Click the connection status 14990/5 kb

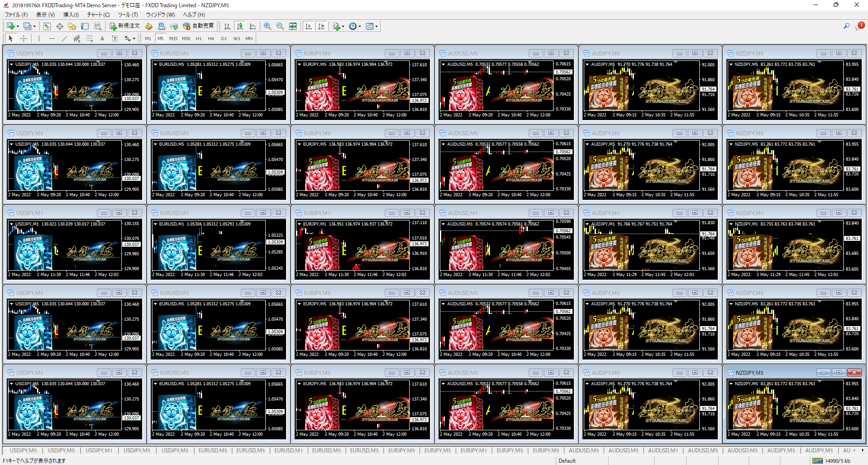pyautogui.click(x=831, y=460)
